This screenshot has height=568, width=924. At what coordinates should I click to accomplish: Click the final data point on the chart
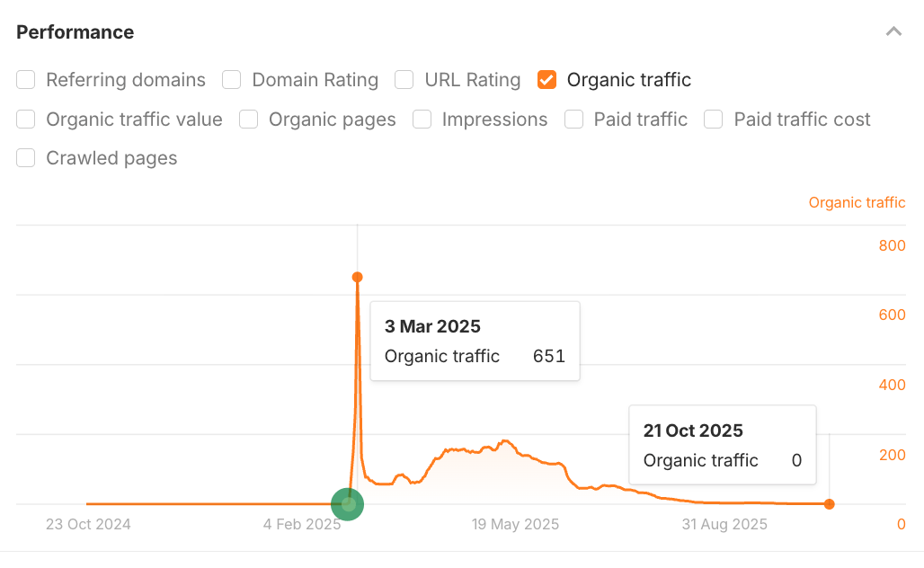828,504
